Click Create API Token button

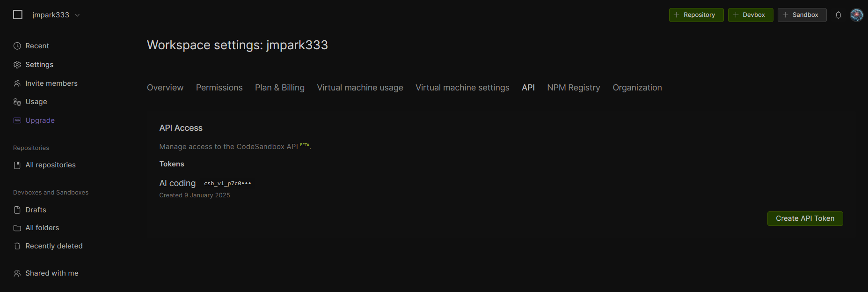(805, 218)
